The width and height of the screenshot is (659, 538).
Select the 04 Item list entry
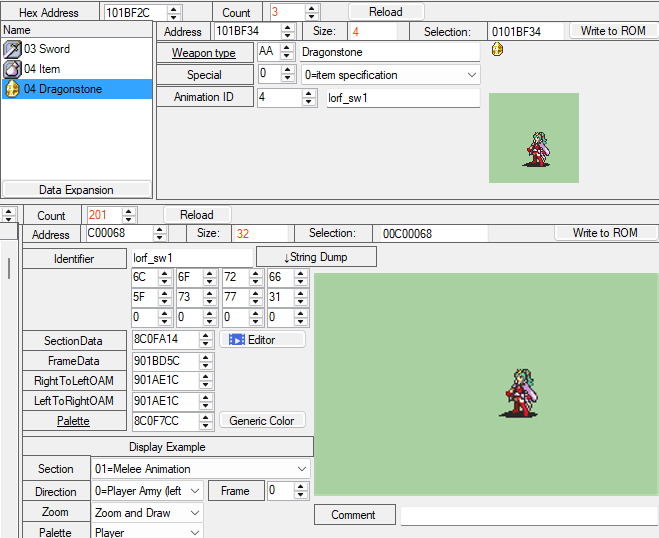42,69
